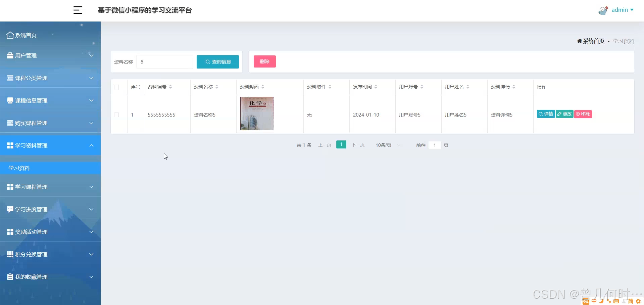Screen dimensions: 644x305
Task: Expand the 课程分类管理 chevron
Action: click(x=91, y=78)
